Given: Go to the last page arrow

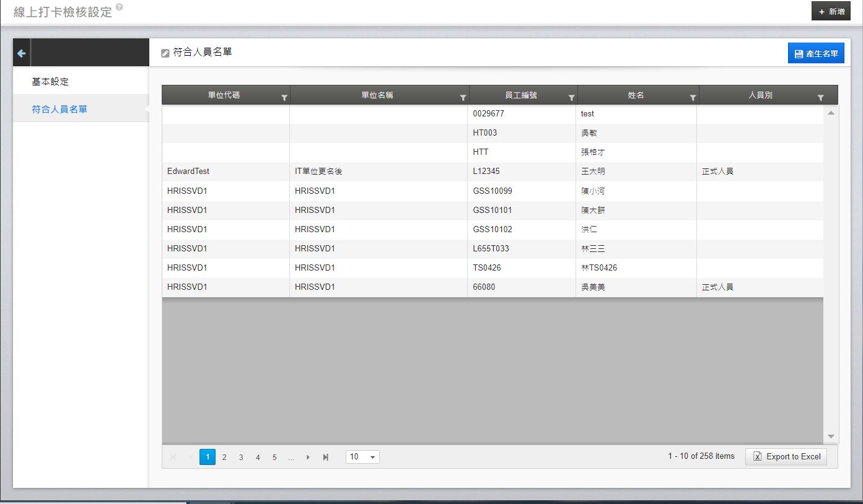Looking at the screenshot, I should pyautogui.click(x=325, y=458).
